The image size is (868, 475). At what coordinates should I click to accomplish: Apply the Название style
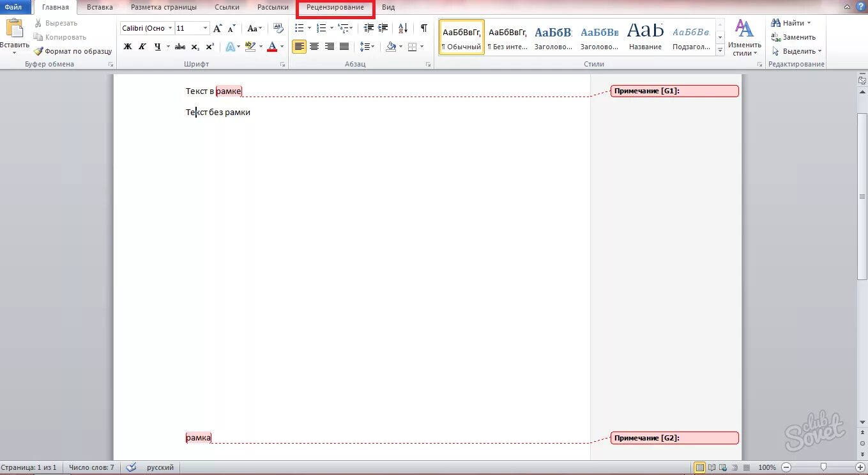coord(645,37)
